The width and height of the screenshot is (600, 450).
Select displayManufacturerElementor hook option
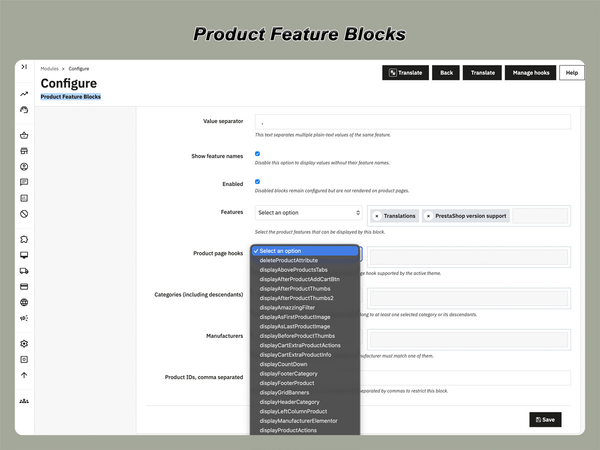(x=305, y=421)
